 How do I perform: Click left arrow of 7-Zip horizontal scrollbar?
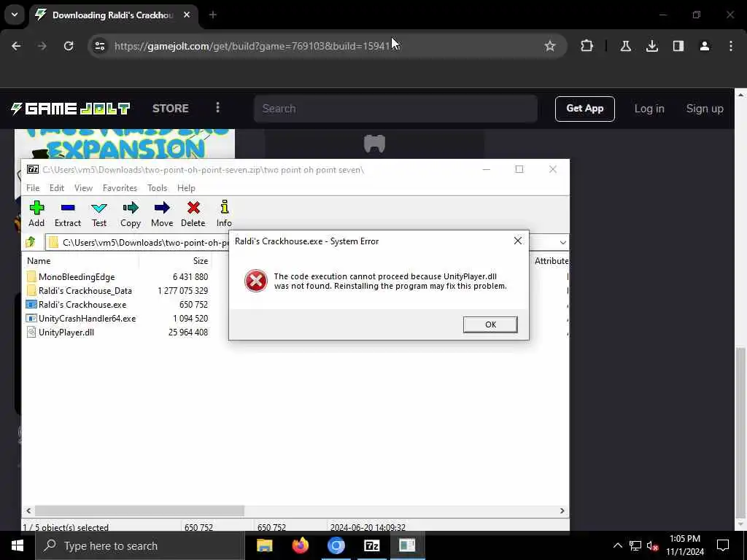[x=28, y=510]
